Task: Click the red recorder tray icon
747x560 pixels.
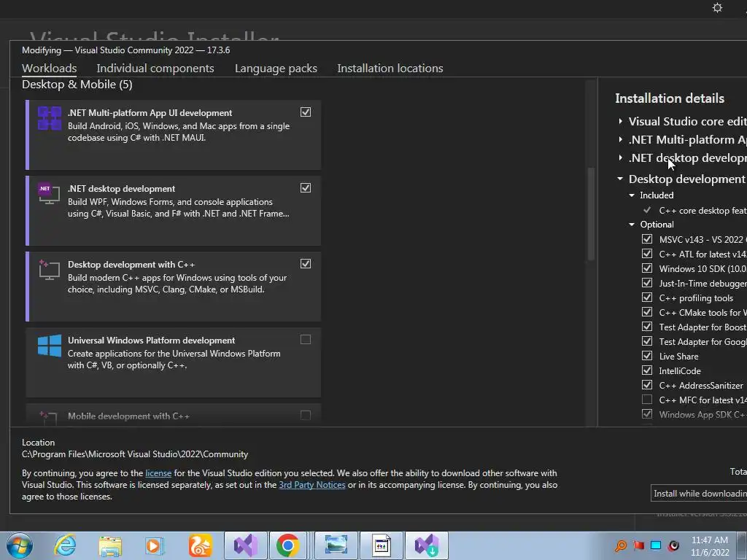Action: [673, 545]
